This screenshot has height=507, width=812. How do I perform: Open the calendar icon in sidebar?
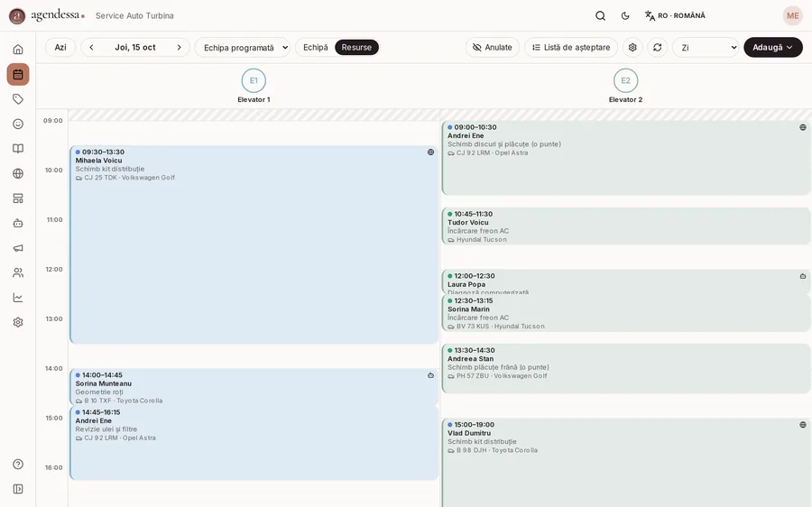(x=18, y=74)
